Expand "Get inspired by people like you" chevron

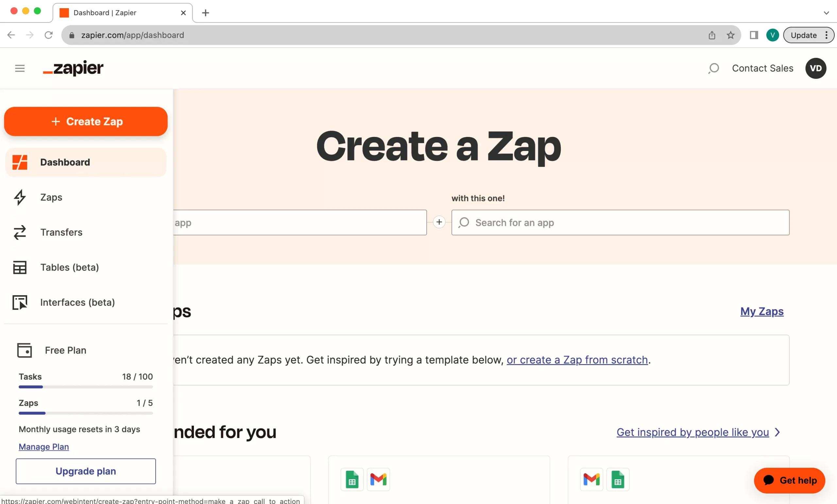pyautogui.click(x=777, y=432)
